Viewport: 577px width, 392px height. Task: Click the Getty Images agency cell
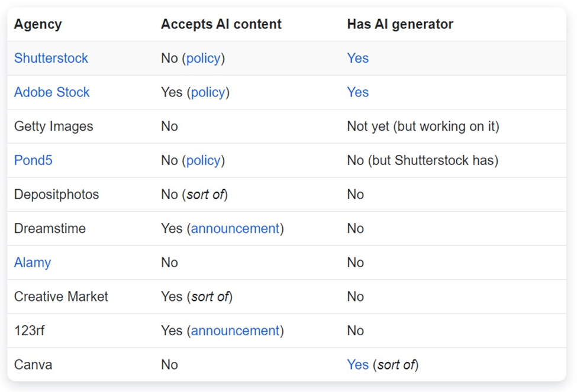(53, 127)
